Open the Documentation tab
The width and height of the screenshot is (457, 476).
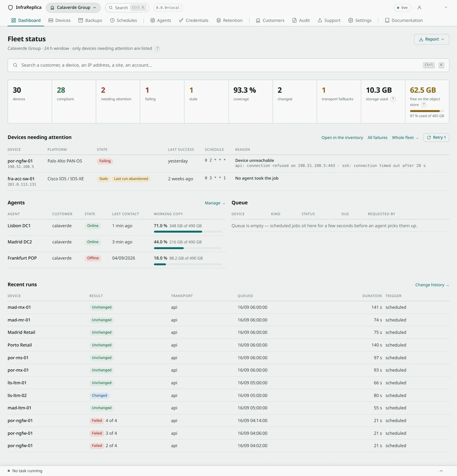[404, 20]
